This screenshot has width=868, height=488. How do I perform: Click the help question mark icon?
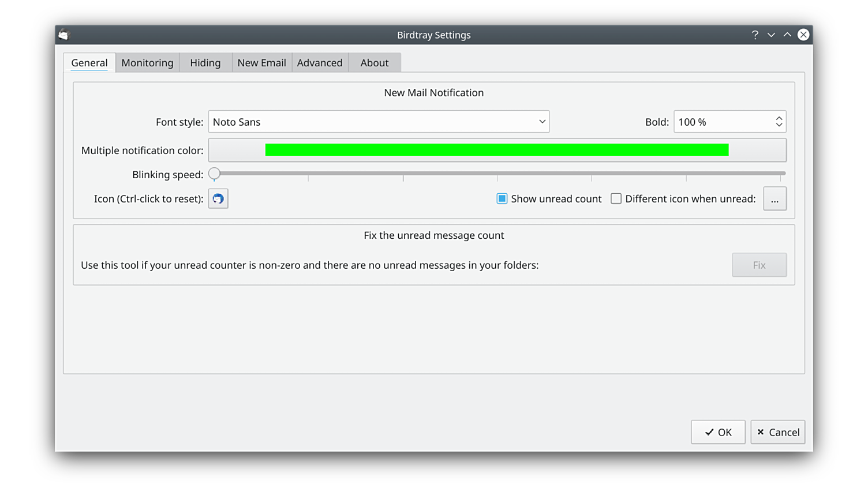click(x=755, y=35)
